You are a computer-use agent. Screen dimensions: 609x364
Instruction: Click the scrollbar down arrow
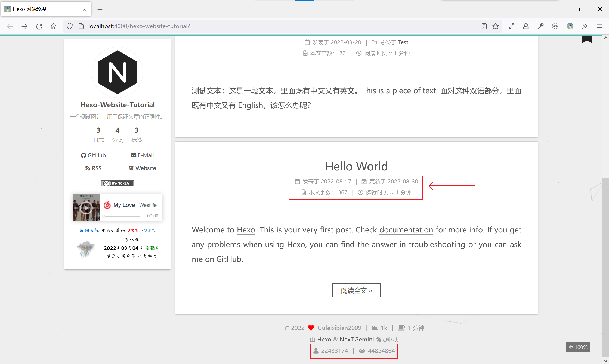click(605, 361)
